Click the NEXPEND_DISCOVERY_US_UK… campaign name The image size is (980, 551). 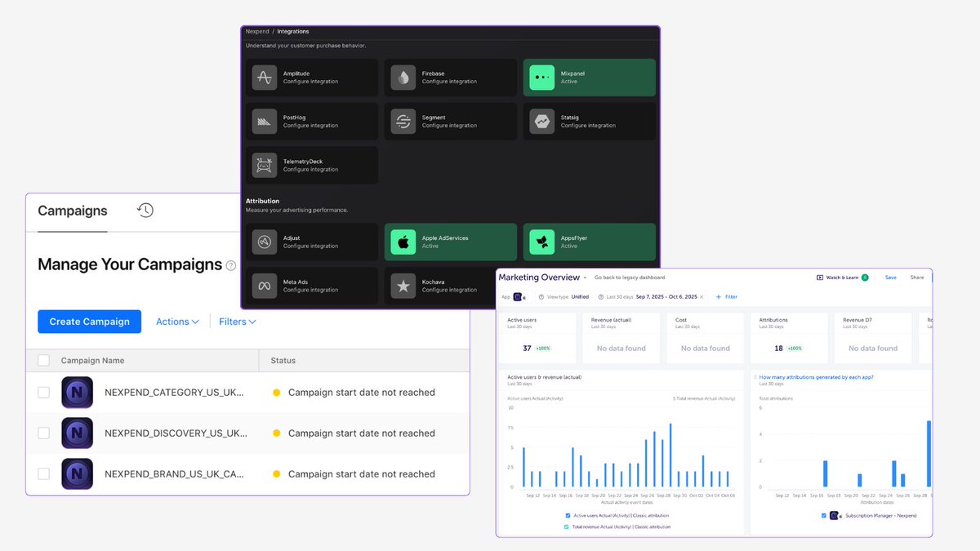point(176,433)
